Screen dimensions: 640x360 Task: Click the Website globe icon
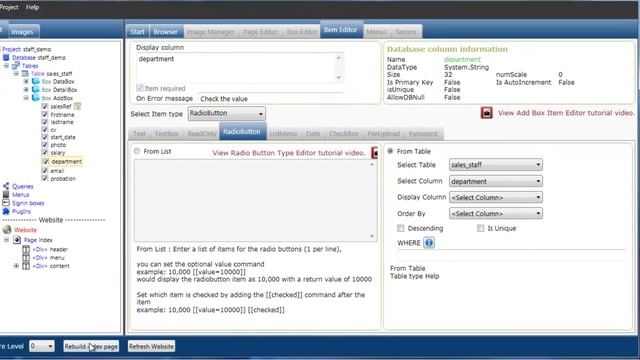[x=7, y=230]
